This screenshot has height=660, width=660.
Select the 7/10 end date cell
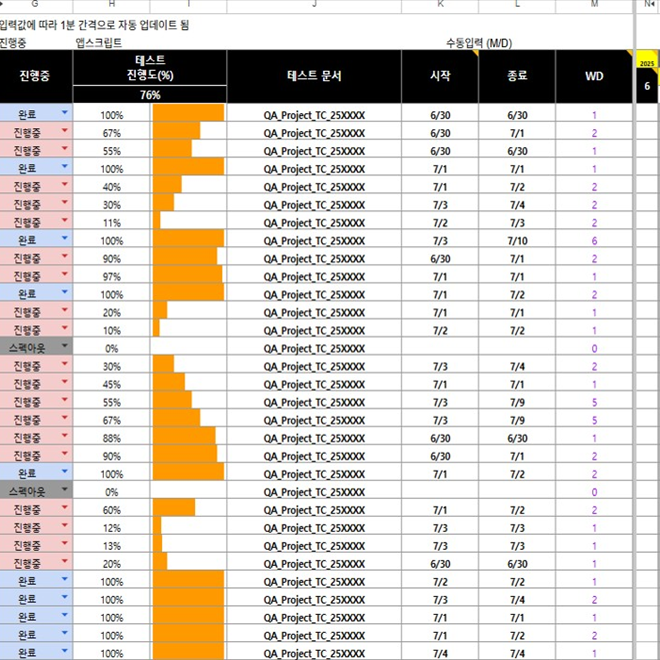click(x=517, y=241)
